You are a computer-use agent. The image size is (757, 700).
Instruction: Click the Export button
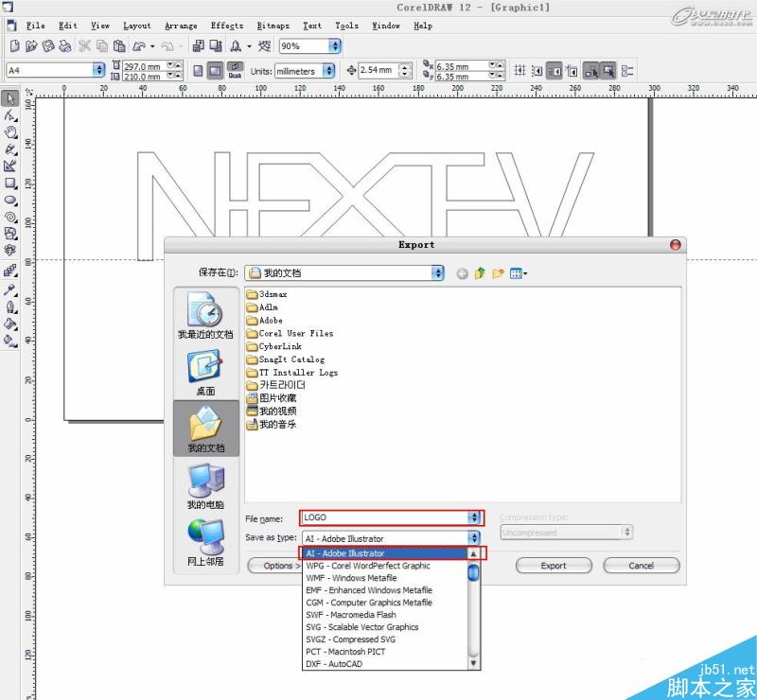click(x=554, y=566)
